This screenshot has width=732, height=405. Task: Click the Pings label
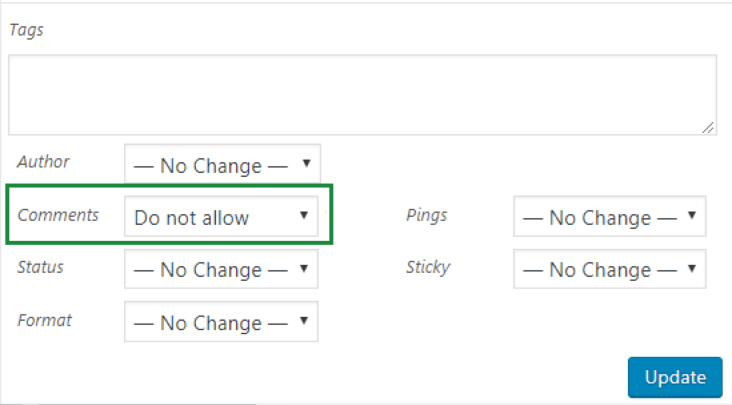(427, 215)
